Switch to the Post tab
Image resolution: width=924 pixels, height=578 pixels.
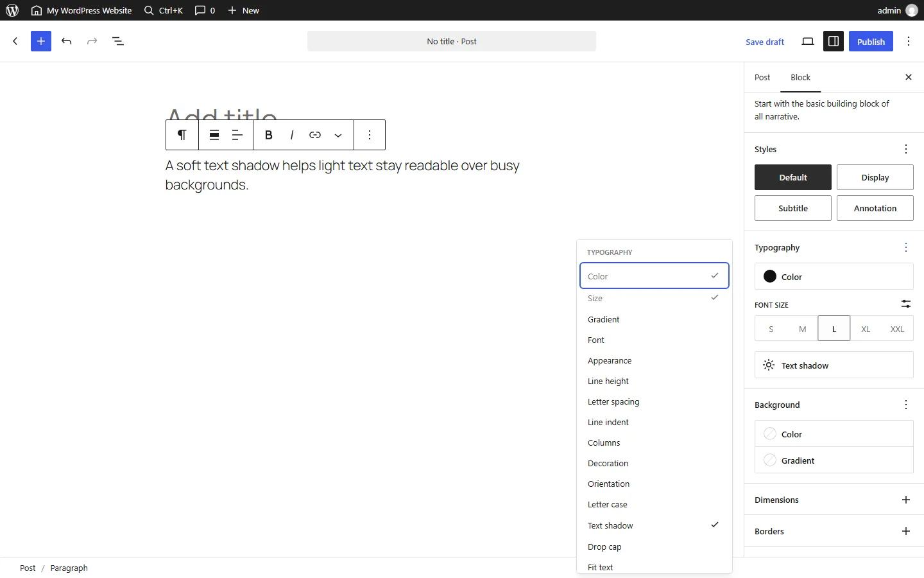[762, 77]
